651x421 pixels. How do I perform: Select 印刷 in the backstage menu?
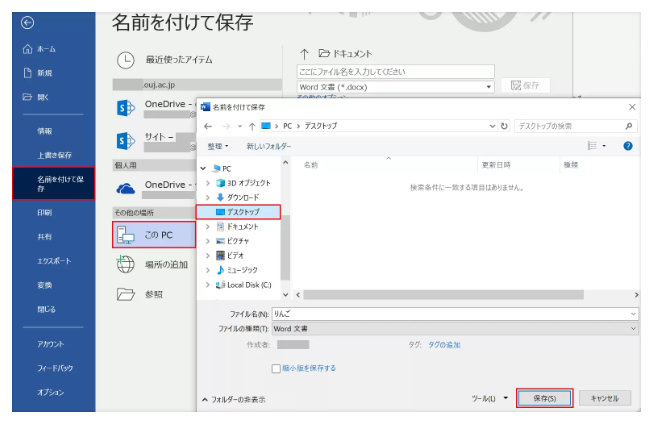(45, 211)
